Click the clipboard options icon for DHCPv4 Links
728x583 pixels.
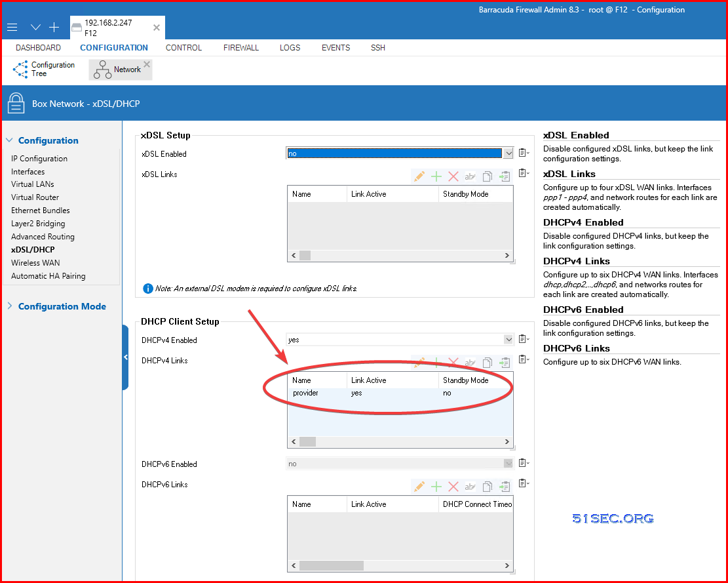(524, 359)
